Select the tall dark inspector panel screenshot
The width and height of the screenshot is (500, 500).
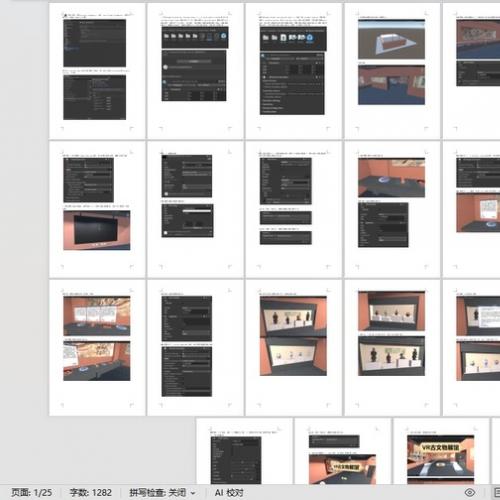(x=292, y=83)
